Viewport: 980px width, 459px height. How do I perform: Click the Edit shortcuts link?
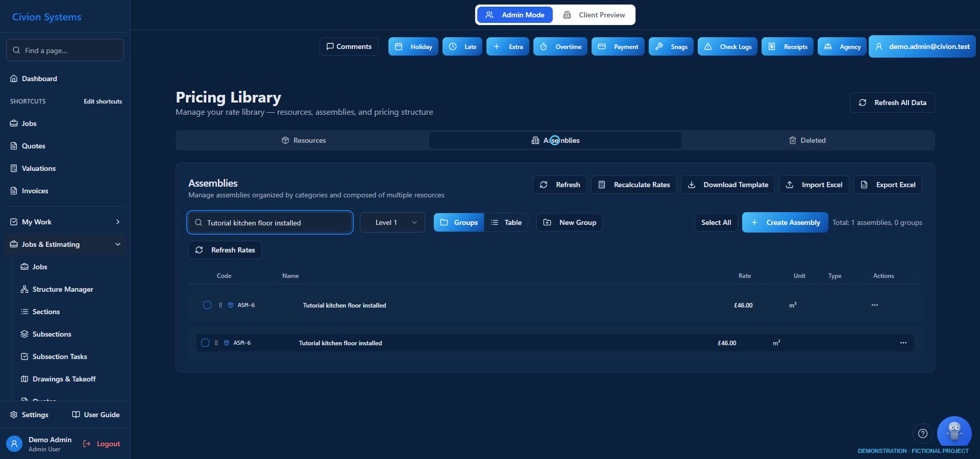[103, 101]
